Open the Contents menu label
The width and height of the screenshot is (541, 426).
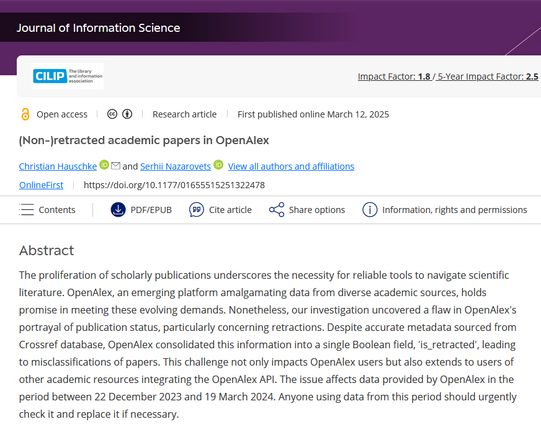57,210
